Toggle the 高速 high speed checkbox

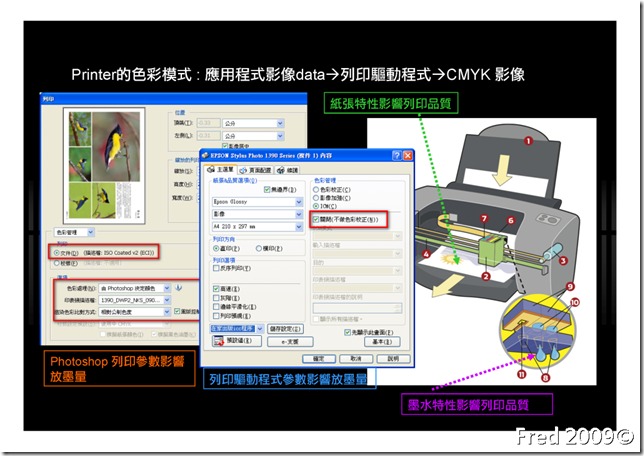tap(216, 289)
